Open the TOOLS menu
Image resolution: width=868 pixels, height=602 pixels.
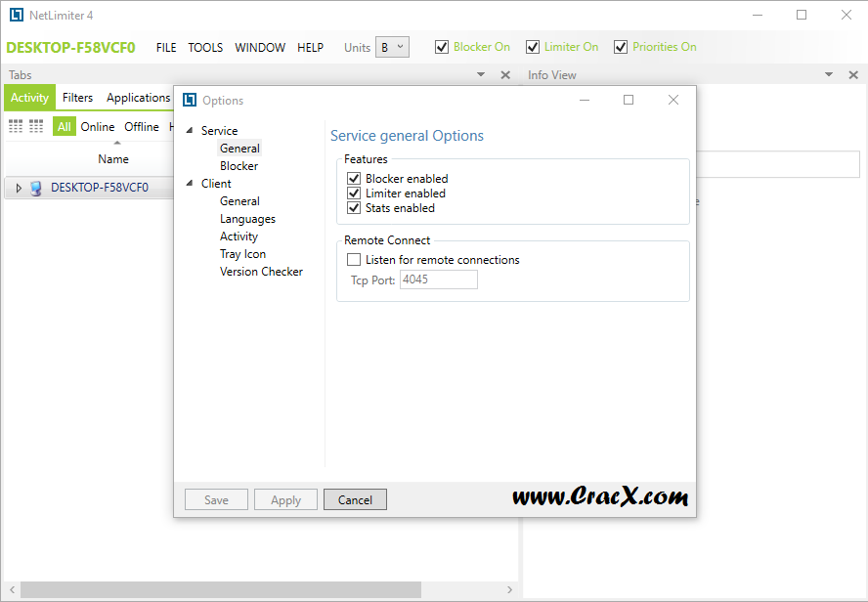click(x=205, y=47)
